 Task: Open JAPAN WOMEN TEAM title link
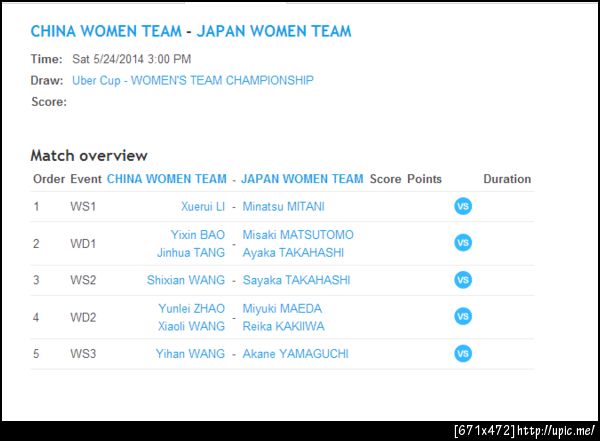[274, 31]
